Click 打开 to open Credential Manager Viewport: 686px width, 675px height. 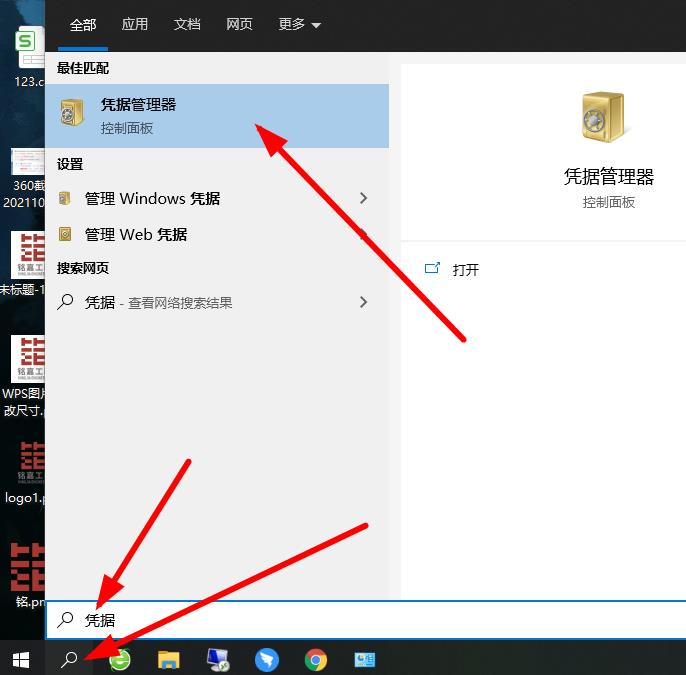[x=465, y=269]
